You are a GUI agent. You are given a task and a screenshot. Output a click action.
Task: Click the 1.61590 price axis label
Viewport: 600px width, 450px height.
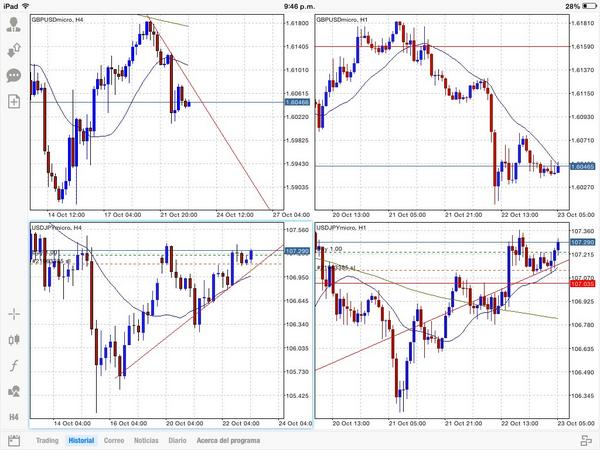(582, 47)
